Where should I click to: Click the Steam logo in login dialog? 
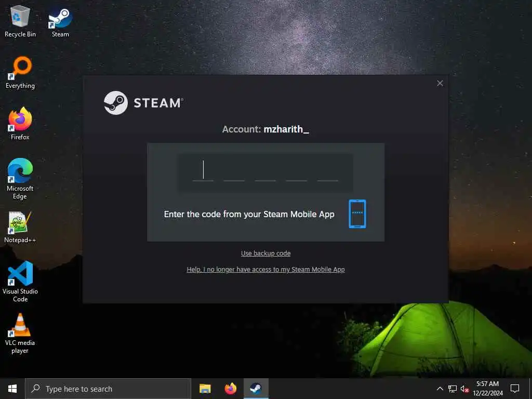[x=143, y=102]
